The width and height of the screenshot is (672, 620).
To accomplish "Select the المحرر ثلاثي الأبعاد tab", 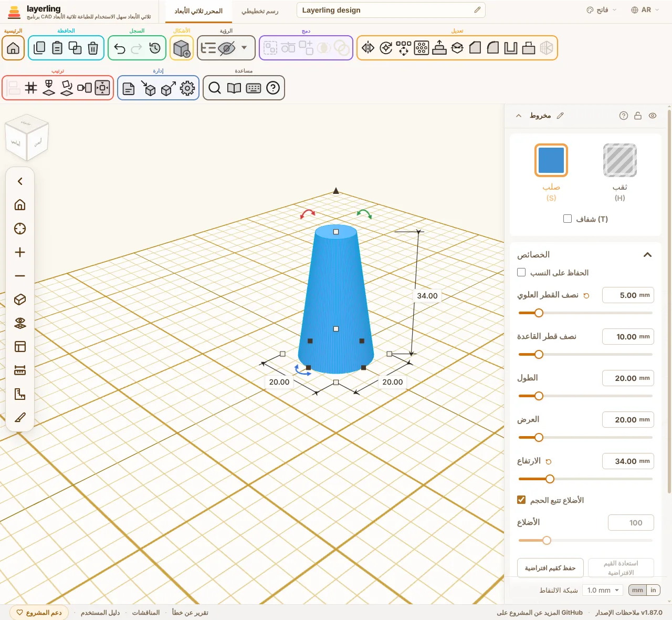I will pos(198,11).
